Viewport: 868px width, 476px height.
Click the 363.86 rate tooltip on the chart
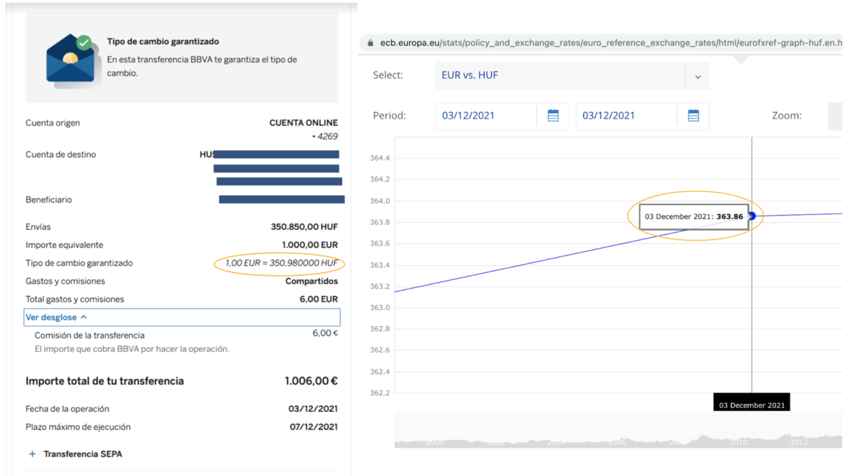coord(694,217)
